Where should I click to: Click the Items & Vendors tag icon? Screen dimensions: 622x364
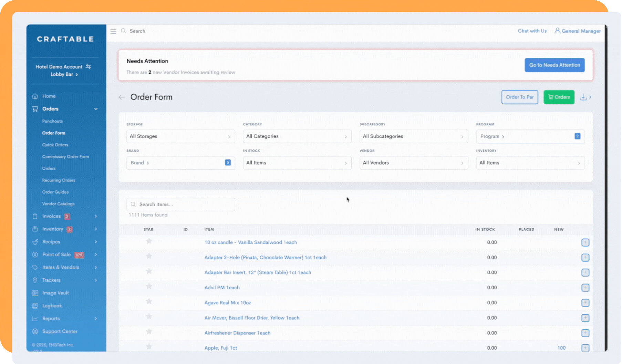point(35,267)
